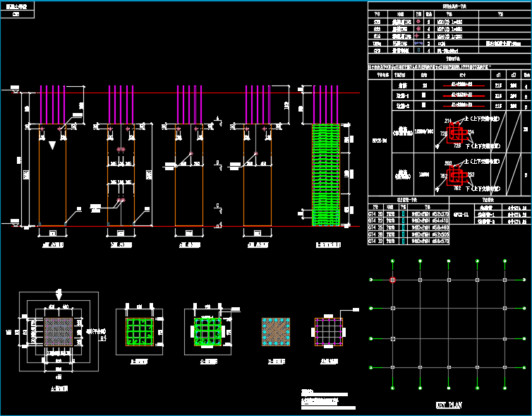The height and width of the screenshot is (416, 532).
Task: Select the green rebar cage elevation
Action: pyautogui.click(x=326, y=174)
